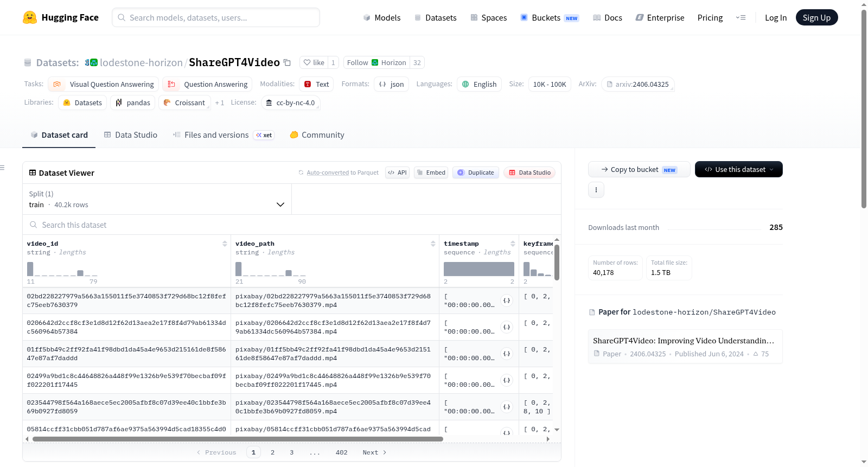Expand the navigation overflow menu
868x467 pixels.
click(x=741, y=17)
